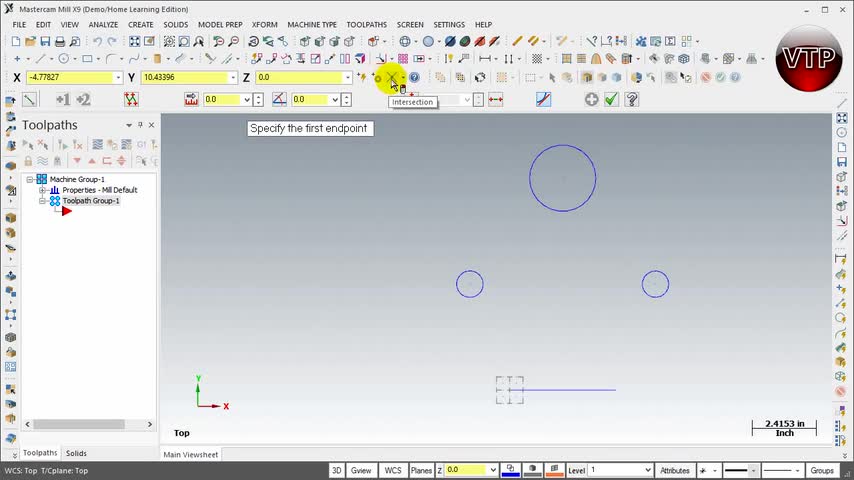
Task: Open the Attributes button
Action: pyautogui.click(x=675, y=470)
